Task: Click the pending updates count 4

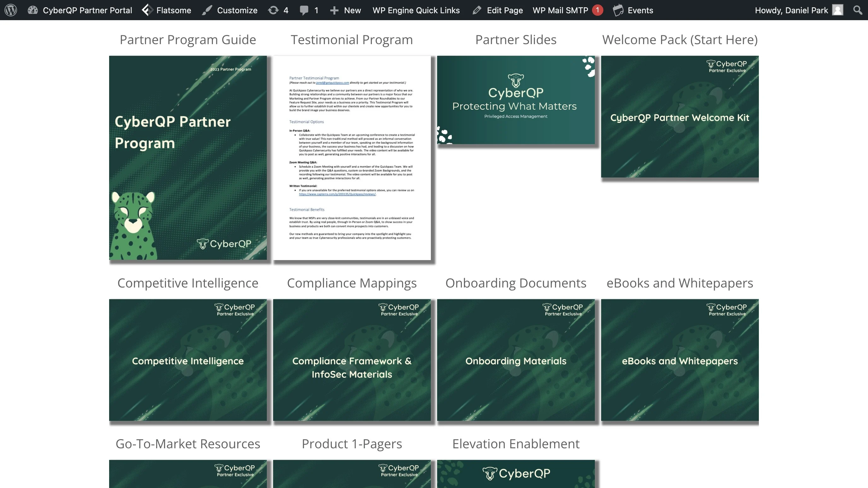Action: (286, 10)
